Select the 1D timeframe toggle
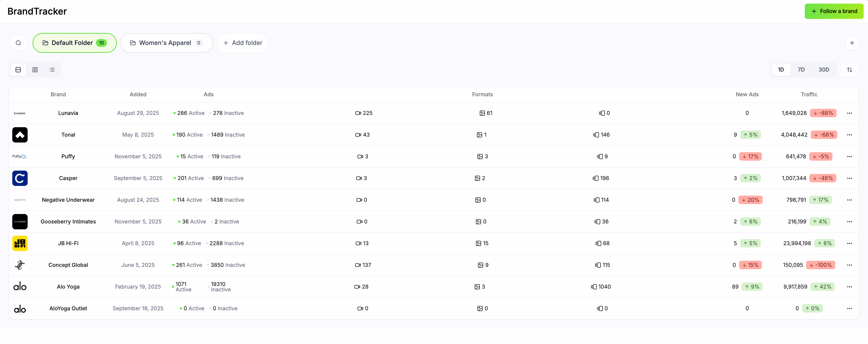 click(781, 70)
